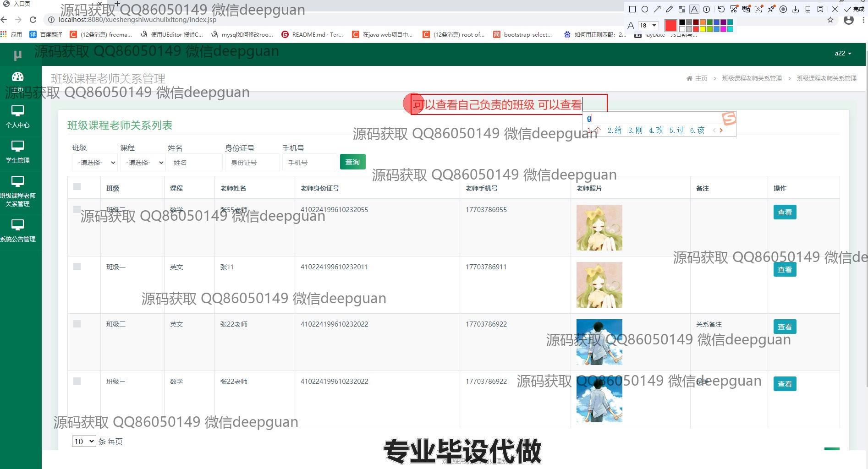This screenshot has width=868, height=469.
Task: Select the arrow drawing tool
Action: click(x=657, y=9)
